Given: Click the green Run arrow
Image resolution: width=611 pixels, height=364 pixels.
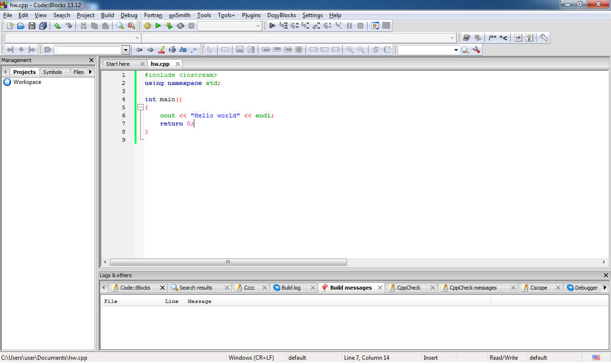Looking at the screenshot, I should pos(158,26).
